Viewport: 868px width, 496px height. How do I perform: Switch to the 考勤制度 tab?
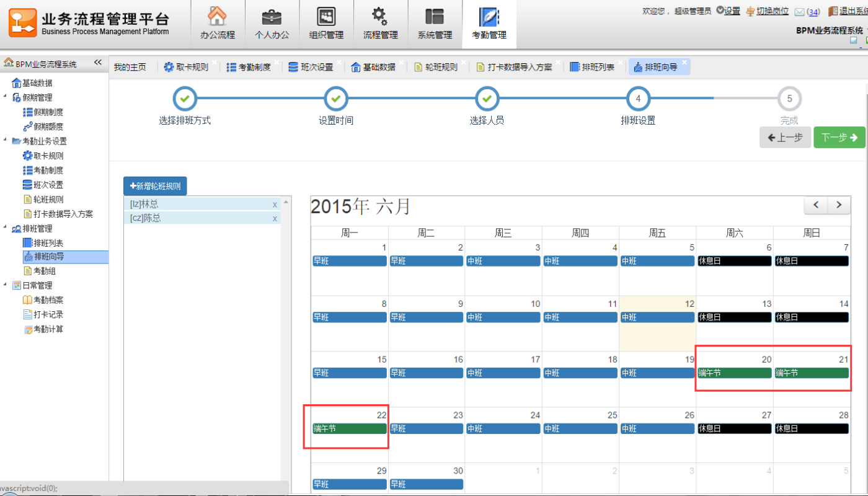[x=249, y=67]
